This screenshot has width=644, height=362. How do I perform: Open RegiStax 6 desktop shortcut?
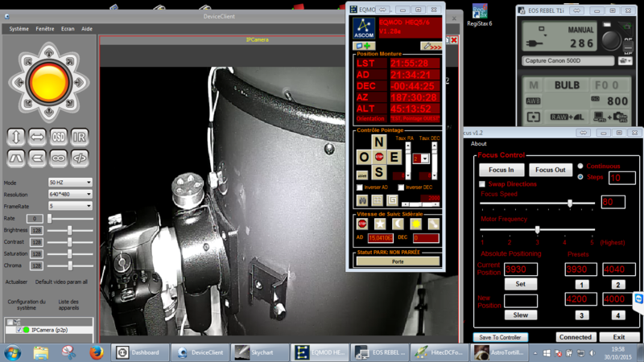point(479,14)
